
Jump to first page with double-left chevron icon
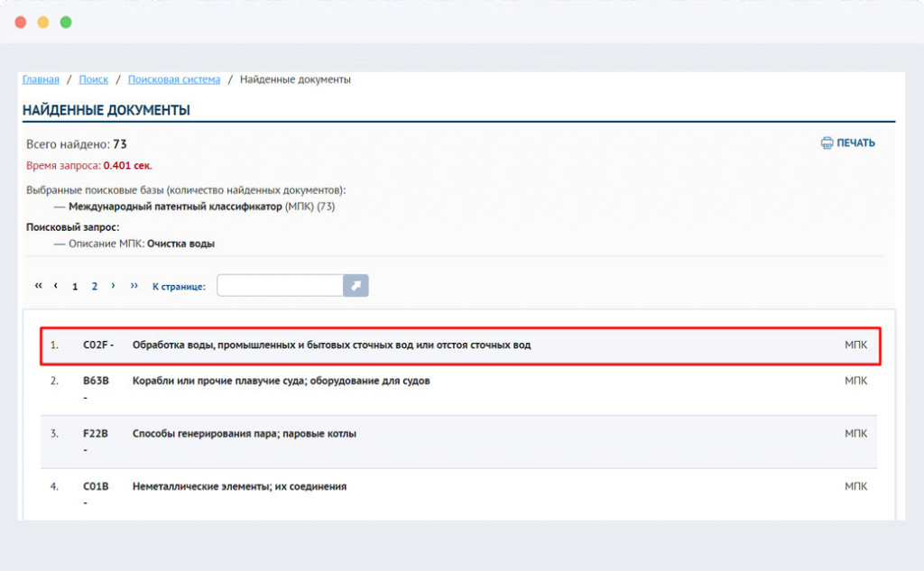38,285
